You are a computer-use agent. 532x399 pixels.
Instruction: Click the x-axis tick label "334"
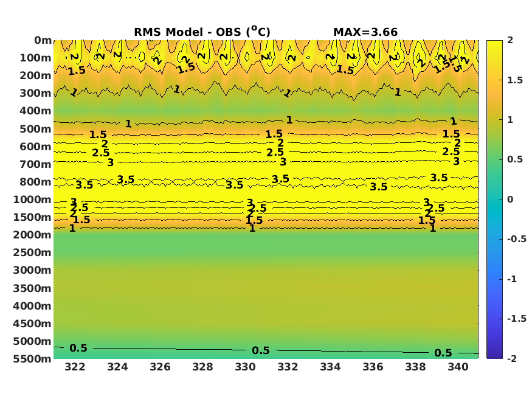tap(331, 367)
